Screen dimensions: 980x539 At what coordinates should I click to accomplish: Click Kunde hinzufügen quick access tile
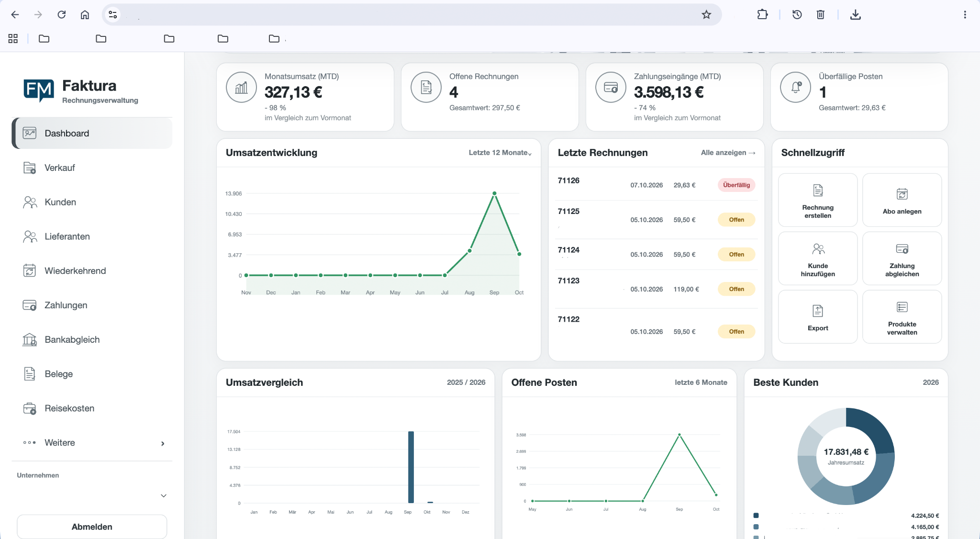[x=818, y=258]
